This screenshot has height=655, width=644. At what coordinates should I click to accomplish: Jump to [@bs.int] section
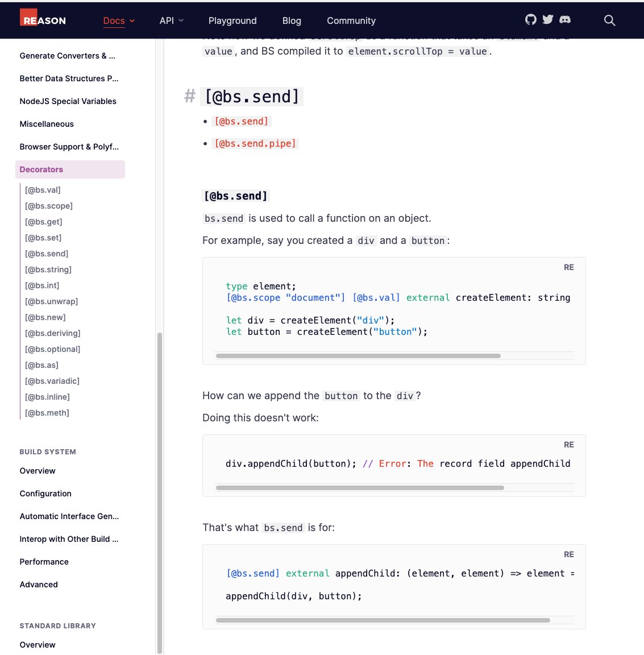tap(41, 285)
